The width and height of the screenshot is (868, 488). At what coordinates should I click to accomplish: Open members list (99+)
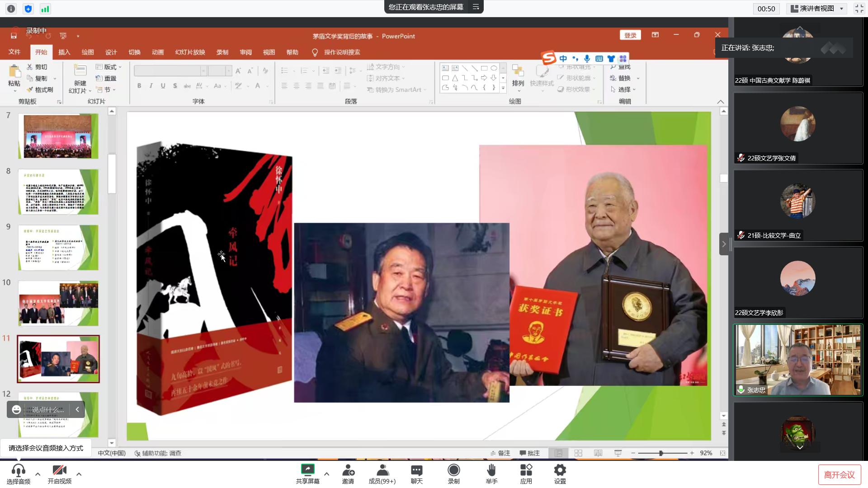coord(382,470)
